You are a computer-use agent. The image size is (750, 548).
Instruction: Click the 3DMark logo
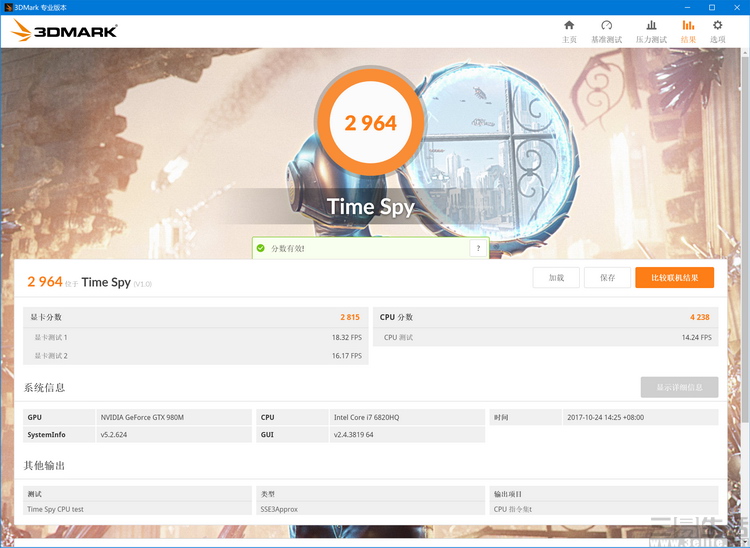[x=64, y=31]
